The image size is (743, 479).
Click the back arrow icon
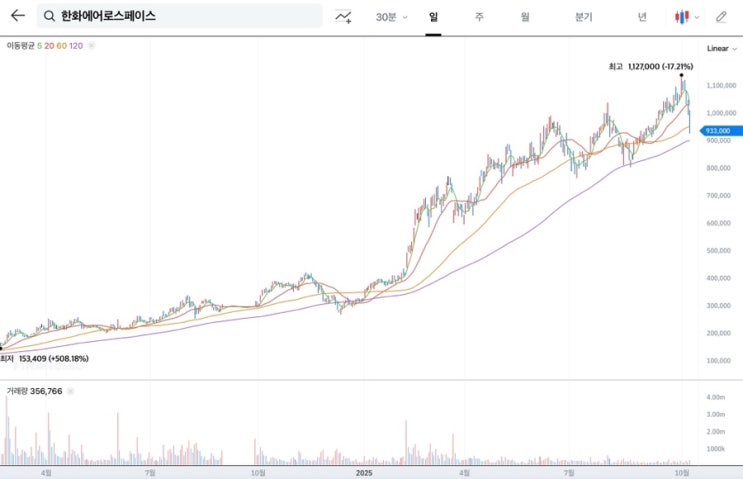(17, 16)
